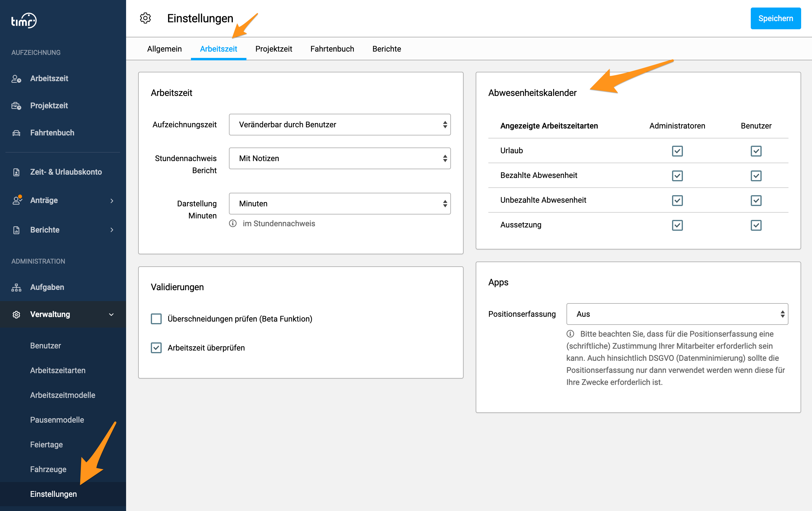Toggle Bezahlte Abwesenheit for Benutzer
The height and width of the screenshot is (511, 812).
click(756, 175)
